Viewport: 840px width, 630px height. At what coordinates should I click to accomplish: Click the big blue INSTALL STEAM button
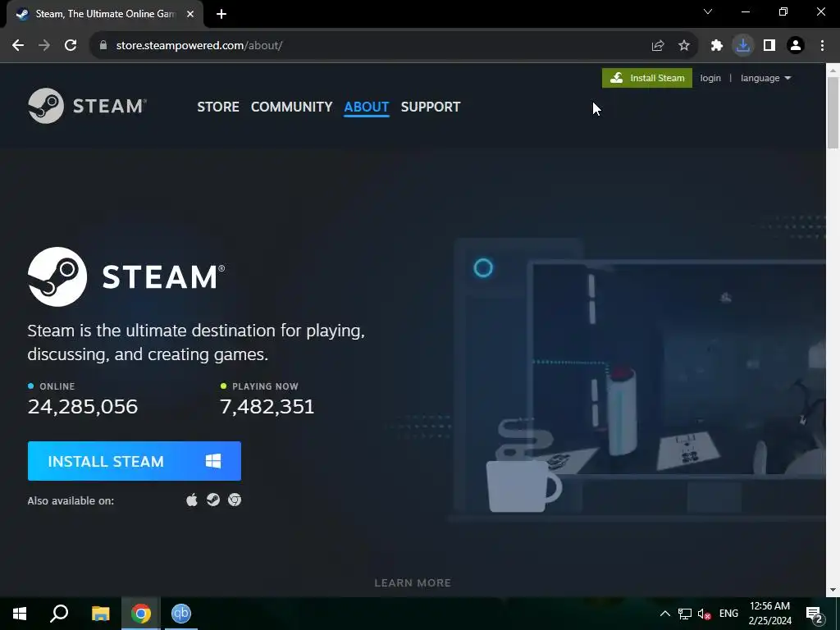[x=135, y=461]
